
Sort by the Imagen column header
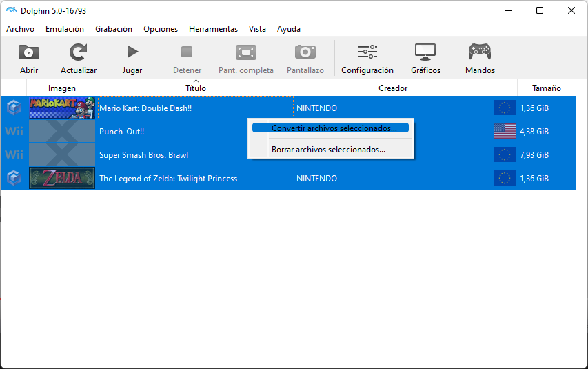click(62, 88)
